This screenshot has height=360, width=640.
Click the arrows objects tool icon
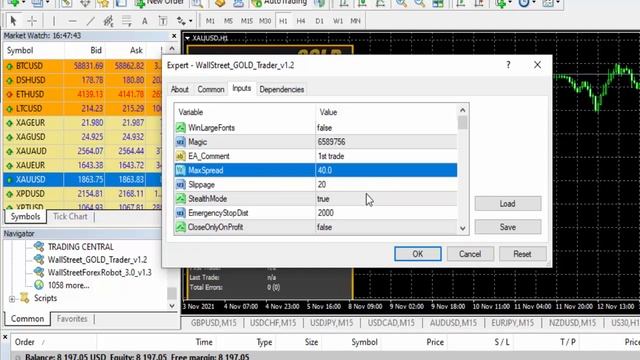point(181,21)
